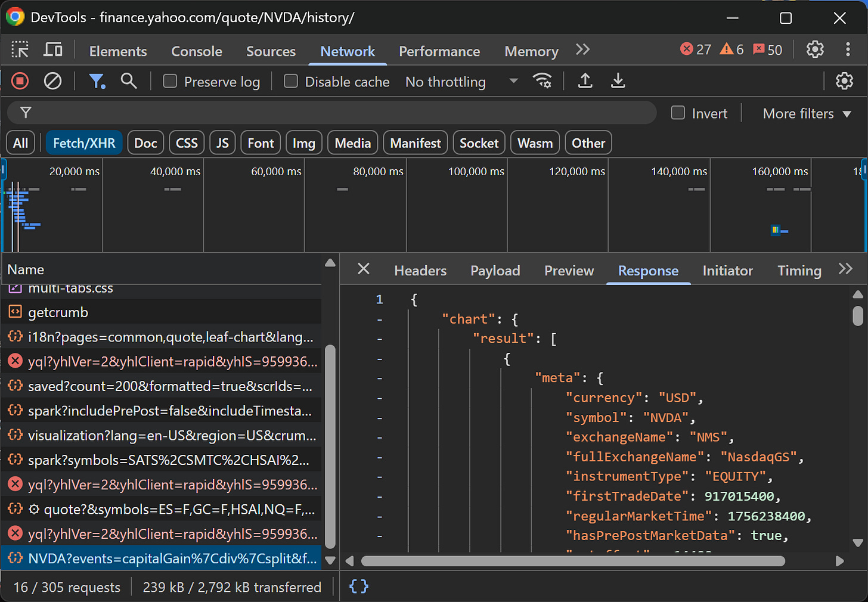Open network conditions Wi-Fi icon
Viewport: 868px width, 602px height.
pos(542,81)
